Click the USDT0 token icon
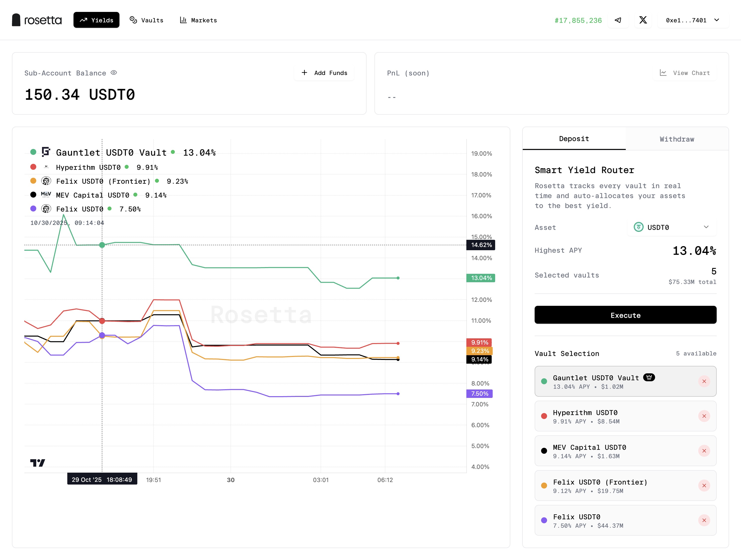 point(638,227)
